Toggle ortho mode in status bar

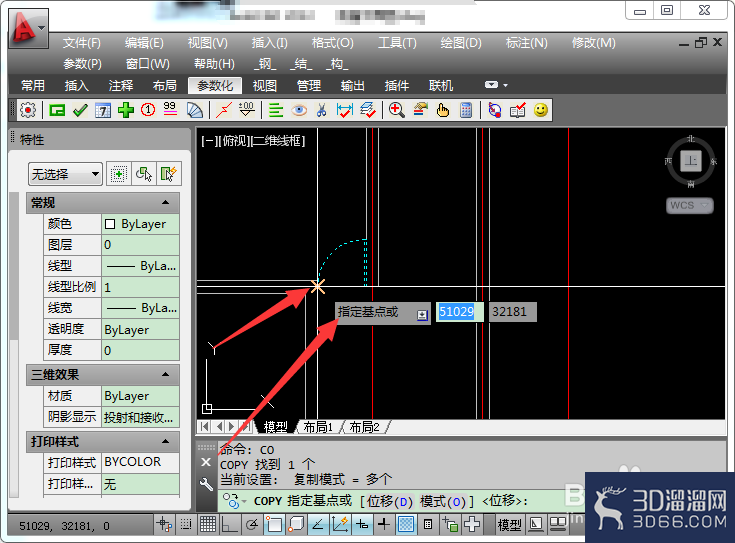[x=229, y=524]
